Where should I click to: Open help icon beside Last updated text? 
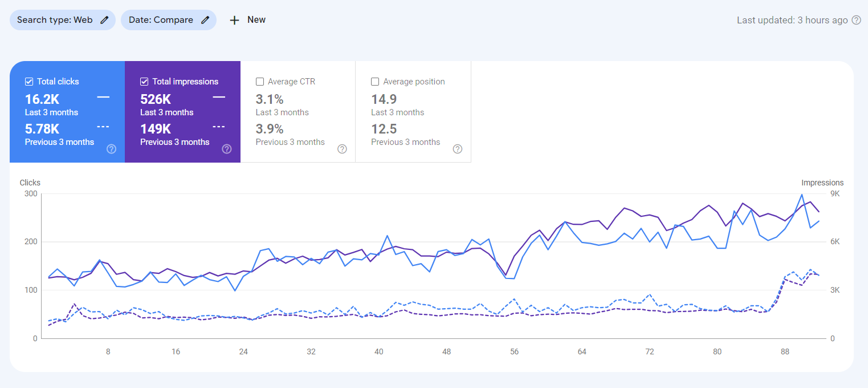[856, 20]
